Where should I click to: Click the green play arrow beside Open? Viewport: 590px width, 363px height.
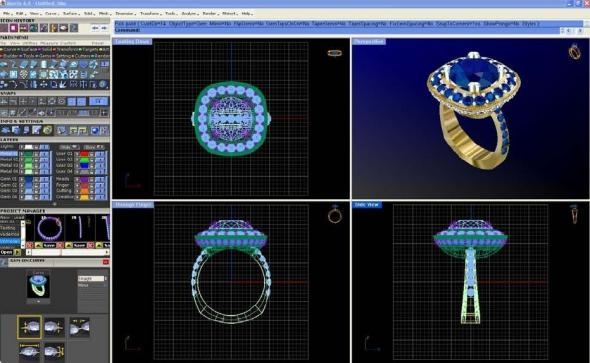coord(17,252)
